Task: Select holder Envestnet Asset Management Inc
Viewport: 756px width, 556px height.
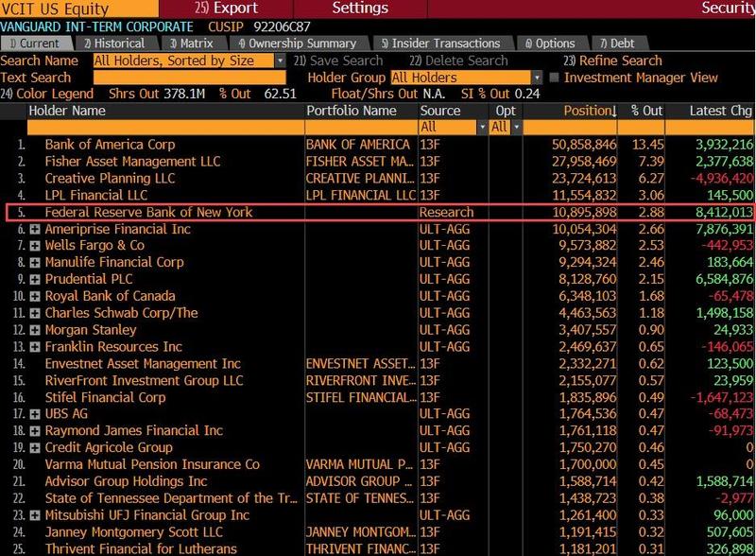Action: (x=143, y=364)
